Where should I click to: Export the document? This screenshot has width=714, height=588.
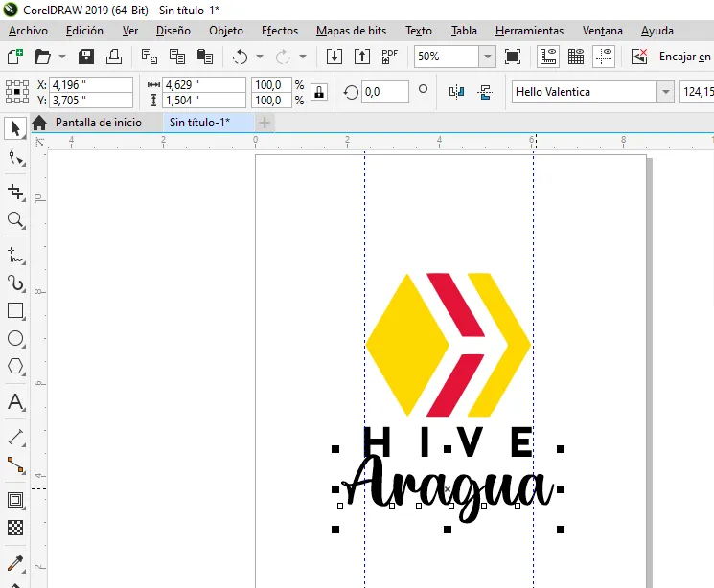click(362, 57)
